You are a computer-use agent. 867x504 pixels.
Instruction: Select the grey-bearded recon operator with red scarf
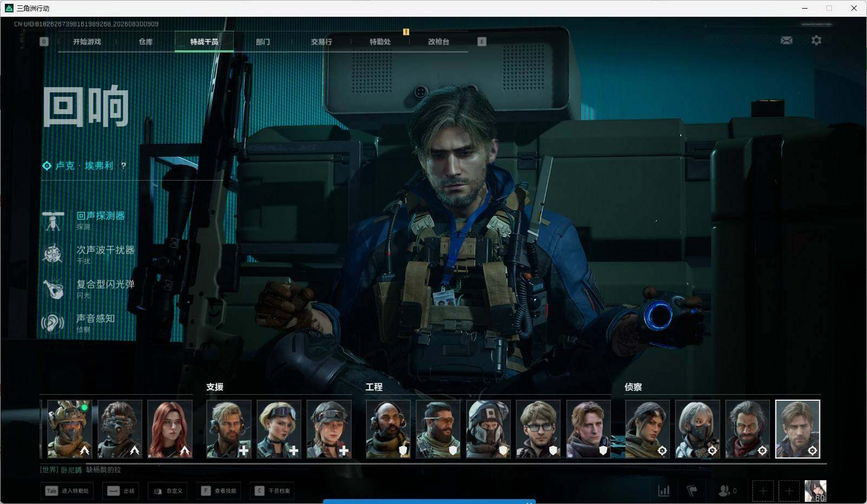(x=747, y=429)
